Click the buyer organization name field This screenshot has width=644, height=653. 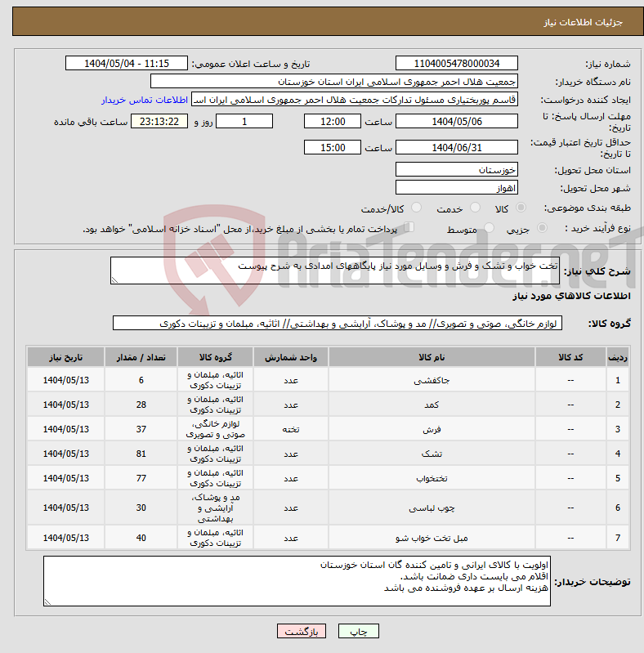click(x=334, y=81)
